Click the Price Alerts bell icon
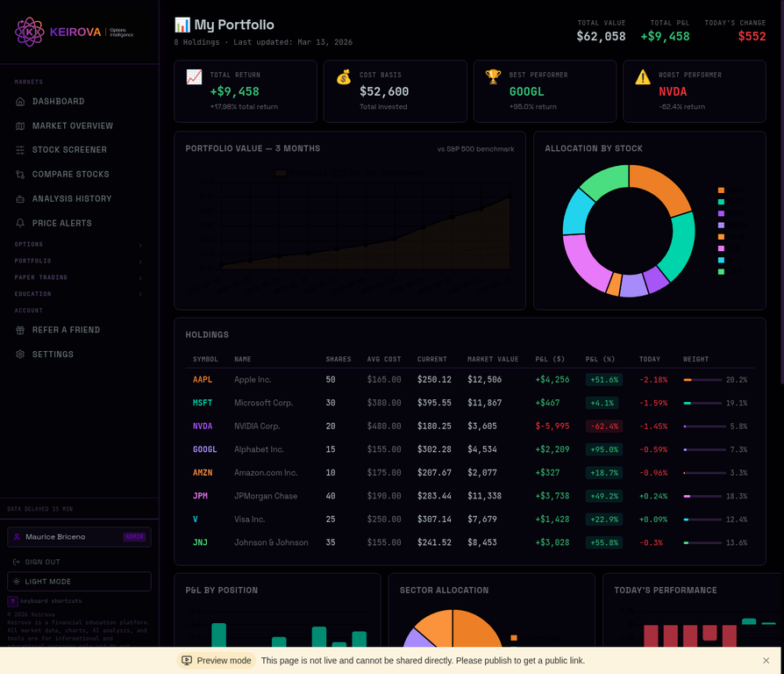Viewport: 784px width, 674px height. (x=20, y=223)
